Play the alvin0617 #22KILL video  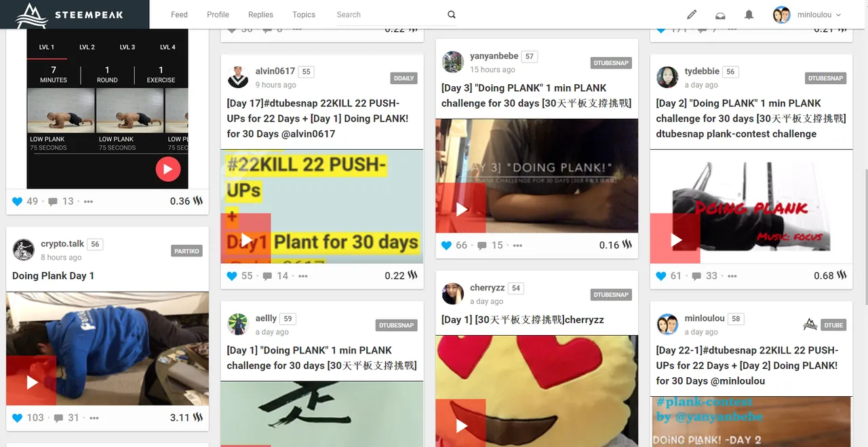click(247, 240)
